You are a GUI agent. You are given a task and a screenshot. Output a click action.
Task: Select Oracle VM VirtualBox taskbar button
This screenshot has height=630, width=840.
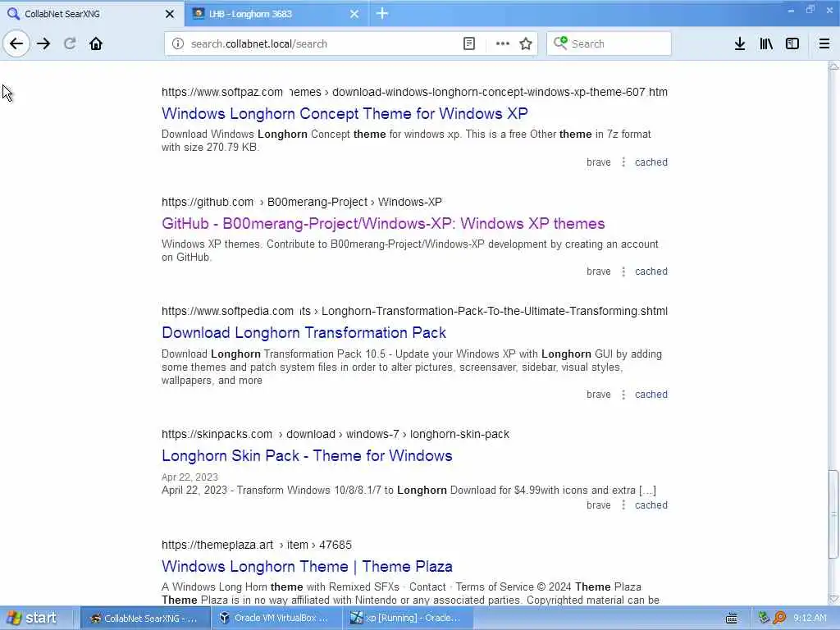point(276,619)
